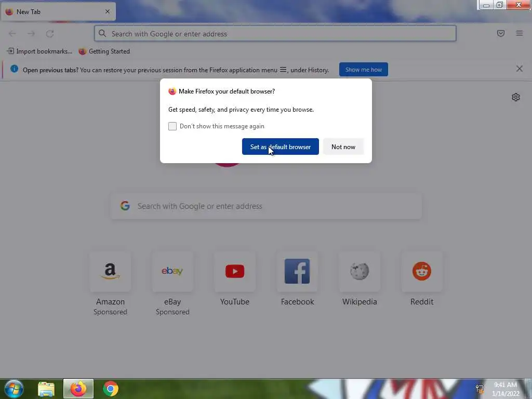Open the Pocket save icon in the toolbar
The width and height of the screenshot is (532, 399).
(500, 33)
